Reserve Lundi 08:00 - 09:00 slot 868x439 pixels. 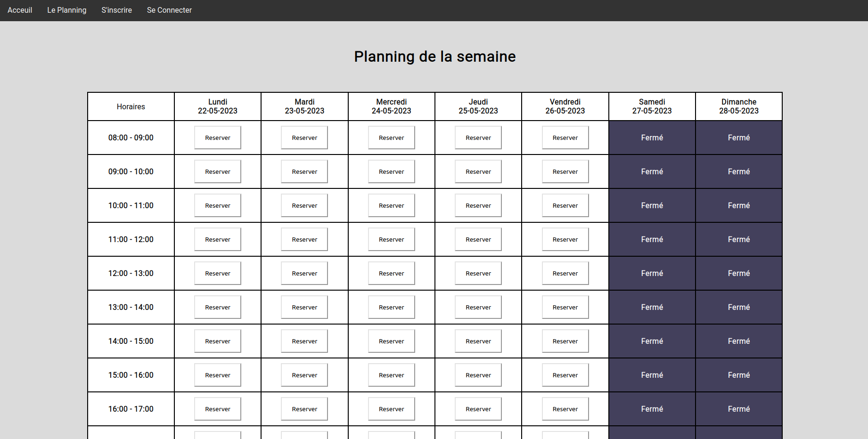click(x=218, y=138)
